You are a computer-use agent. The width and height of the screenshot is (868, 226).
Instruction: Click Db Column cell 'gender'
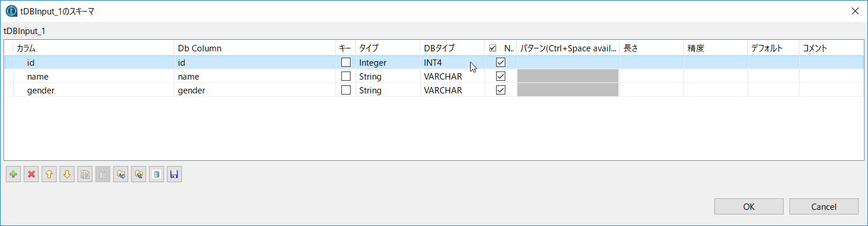click(x=255, y=90)
